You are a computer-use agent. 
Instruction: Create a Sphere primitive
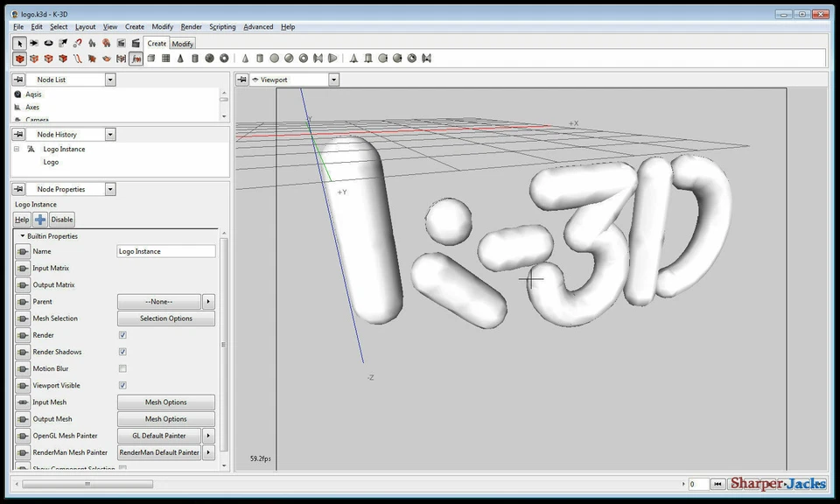(210, 59)
